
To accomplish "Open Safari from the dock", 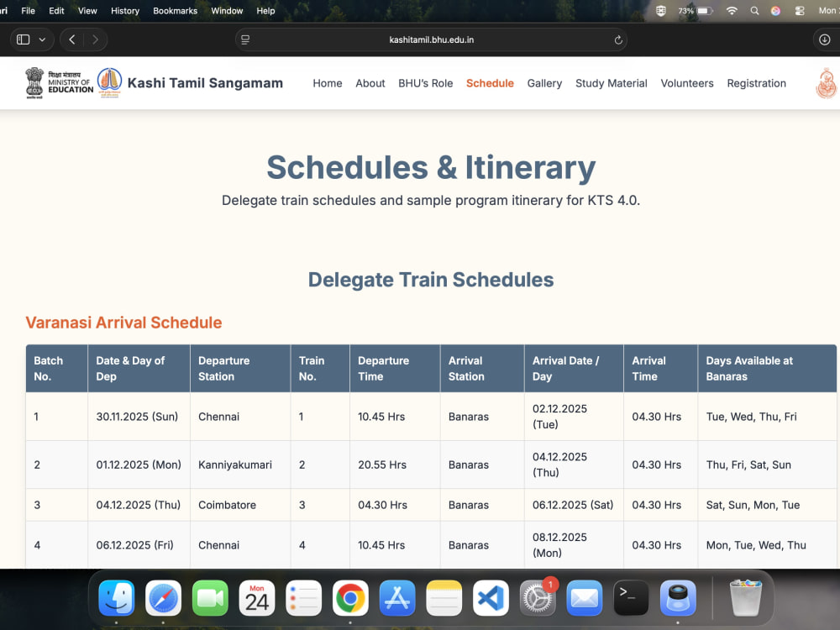I will 164,598.
